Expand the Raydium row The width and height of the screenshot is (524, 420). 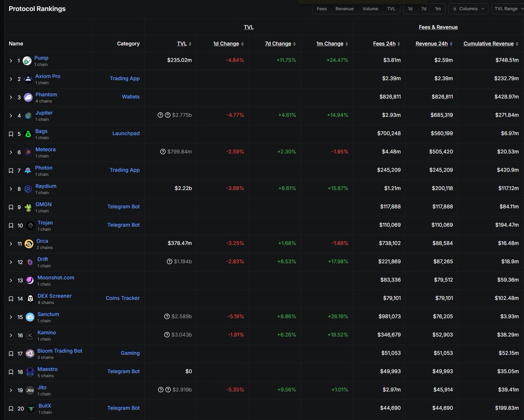coord(11,189)
